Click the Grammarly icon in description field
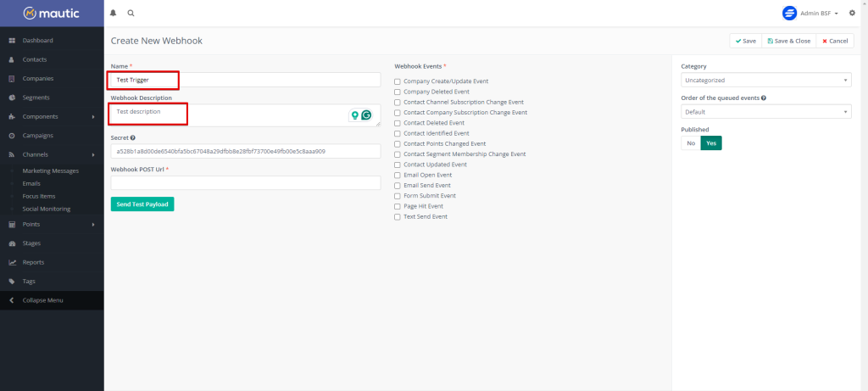This screenshot has height=391, width=868. [x=367, y=115]
